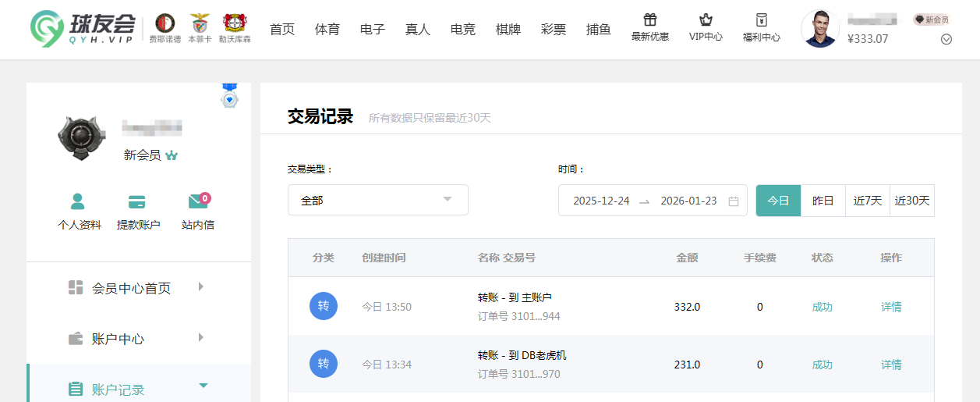Open the 交易类型 全部 dropdown
The height and width of the screenshot is (402, 980).
tap(378, 200)
